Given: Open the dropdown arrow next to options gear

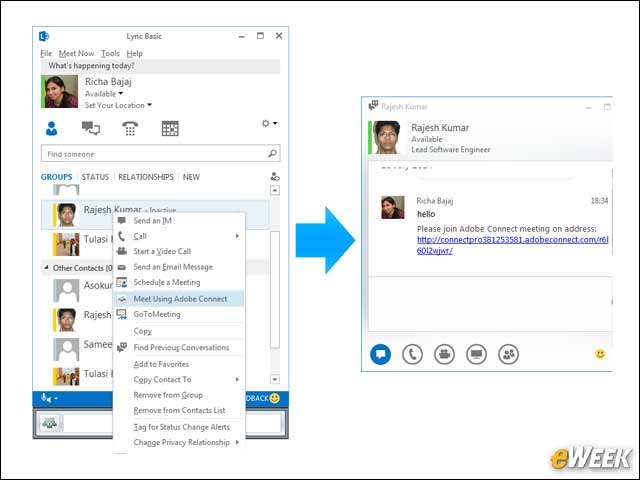Looking at the screenshot, I should pyautogui.click(x=275, y=123).
